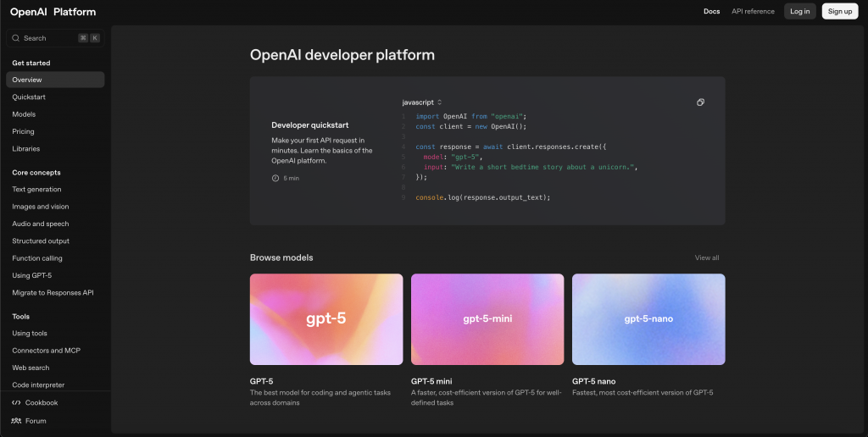Open the gpt-5-nano model thumbnail
The image size is (868, 437).
coord(648,319)
